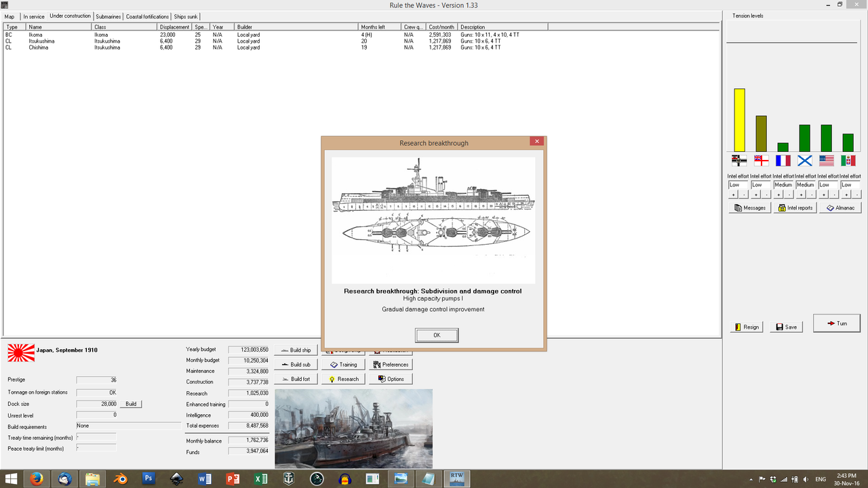Viewport: 868px width, 488px height.
Task: Increase intel effort for USA
Action: (x=823, y=195)
